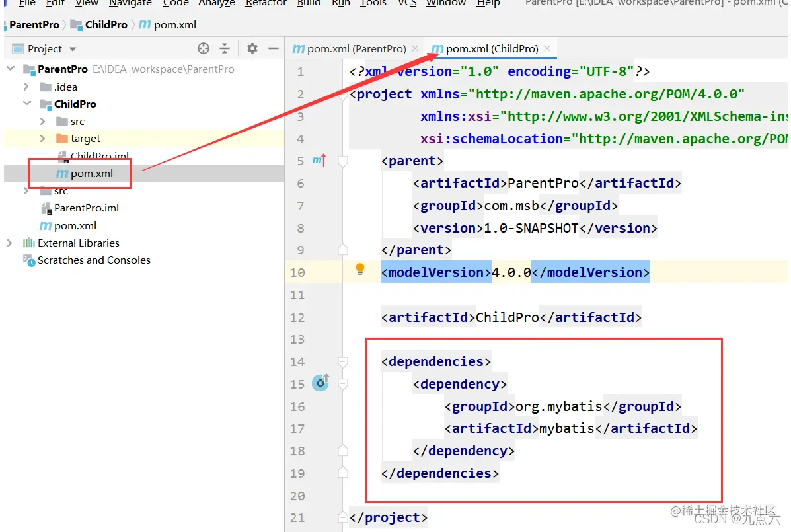Click the Maven icon on pom.xml (ParentPro) tab
791x532 pixels.
pyautogui.click(x=298, y=48)
